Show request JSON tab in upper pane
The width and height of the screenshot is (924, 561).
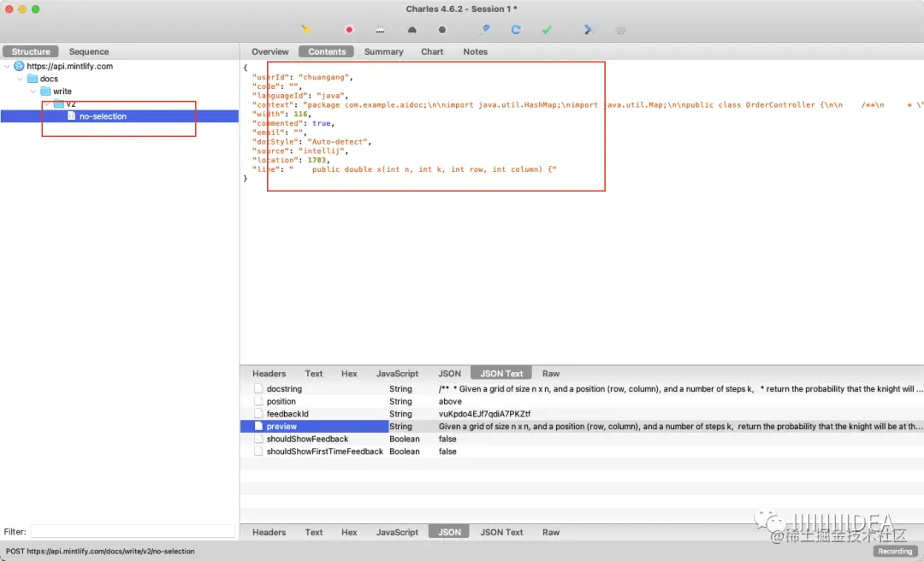(449, 374)
